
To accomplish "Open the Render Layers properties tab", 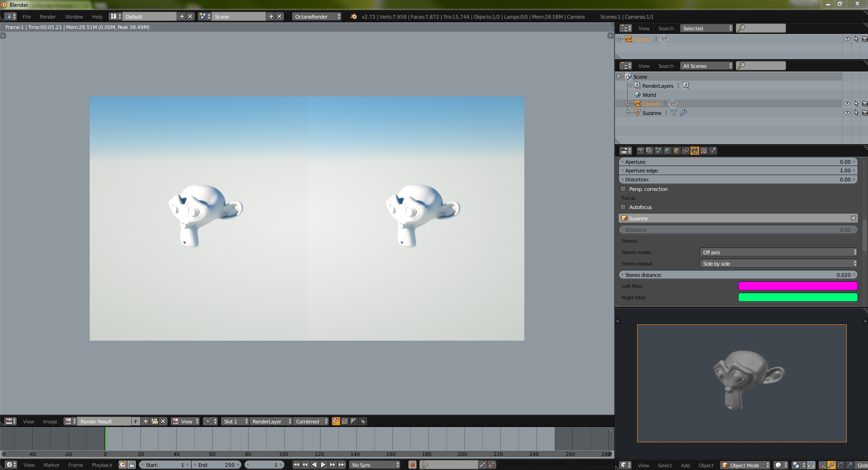I will coord(649,151).
